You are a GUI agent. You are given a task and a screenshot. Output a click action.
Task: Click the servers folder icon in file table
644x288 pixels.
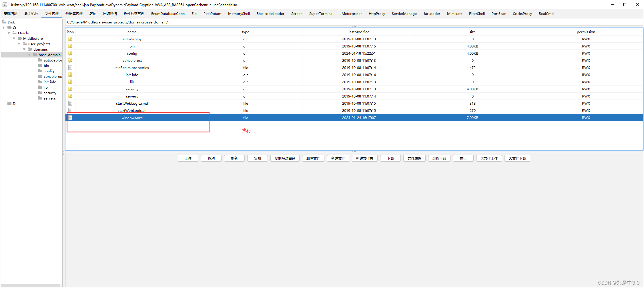[x=70, y=96]
